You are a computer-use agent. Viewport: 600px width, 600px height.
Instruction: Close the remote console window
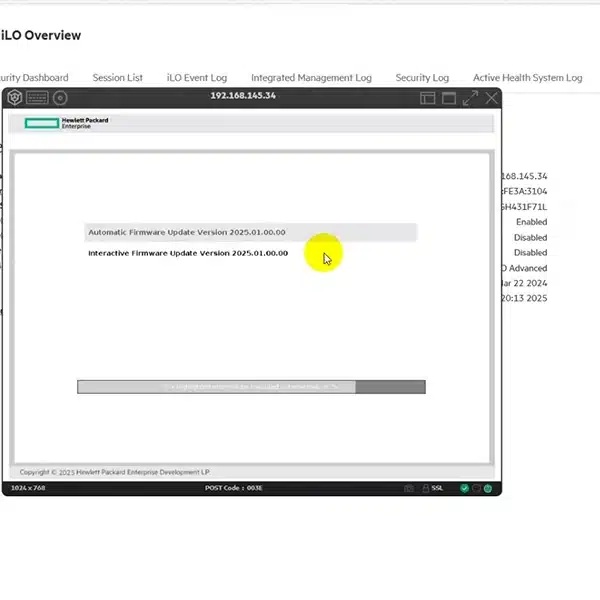pos(491,98)
